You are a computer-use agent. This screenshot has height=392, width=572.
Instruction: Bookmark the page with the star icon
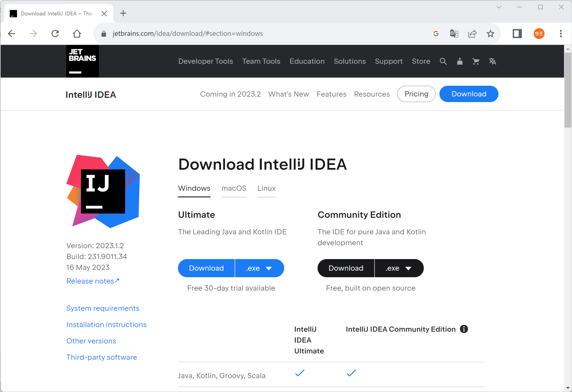tap(490, 34)
